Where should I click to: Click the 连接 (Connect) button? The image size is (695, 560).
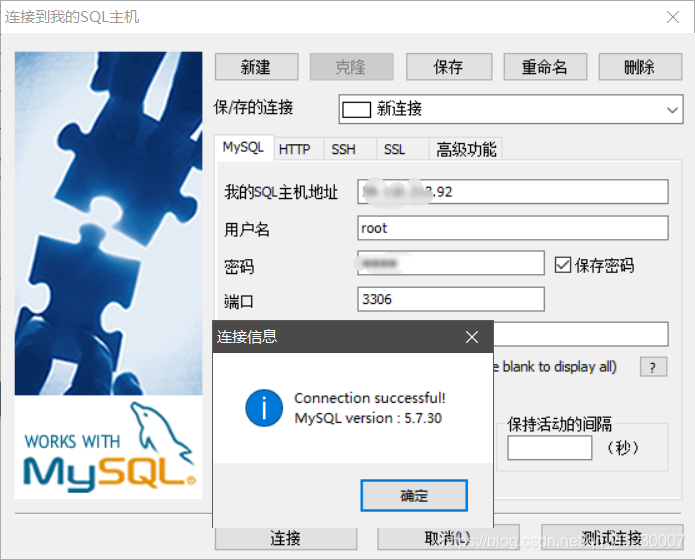(x=286, y=538)
